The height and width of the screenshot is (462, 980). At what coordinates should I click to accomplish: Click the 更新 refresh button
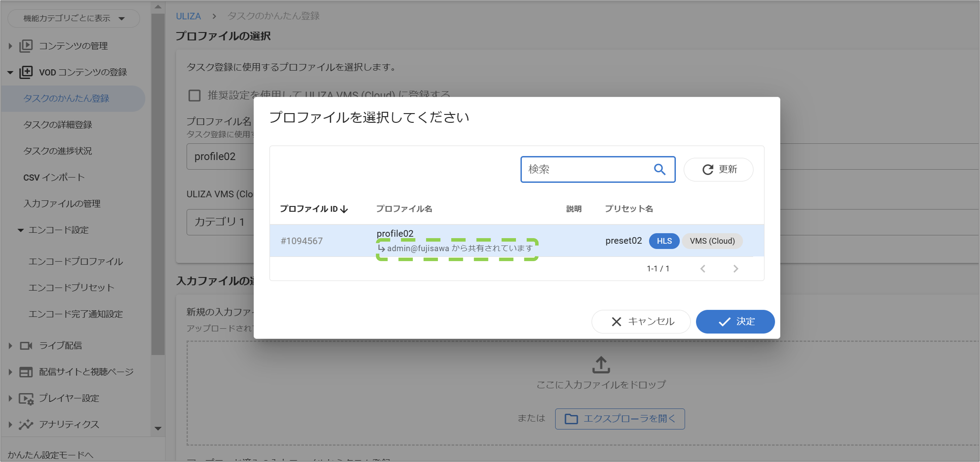tap(718, 169)
